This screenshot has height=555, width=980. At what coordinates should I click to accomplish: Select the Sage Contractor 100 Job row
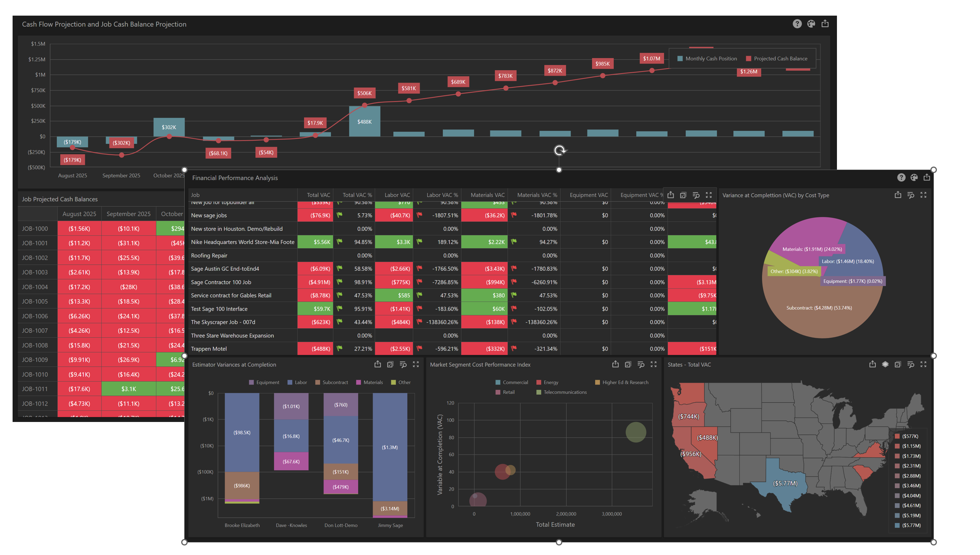221,282
